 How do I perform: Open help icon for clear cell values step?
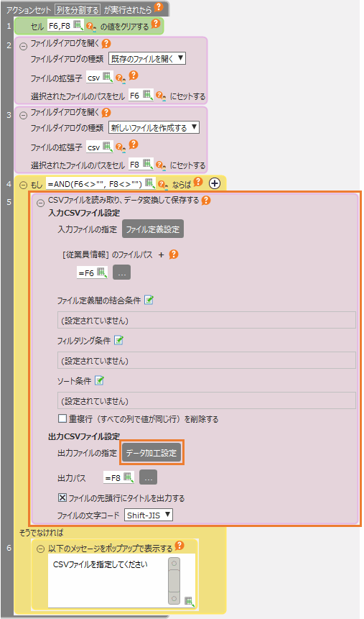pyautogui.click(x=156, y=24)
